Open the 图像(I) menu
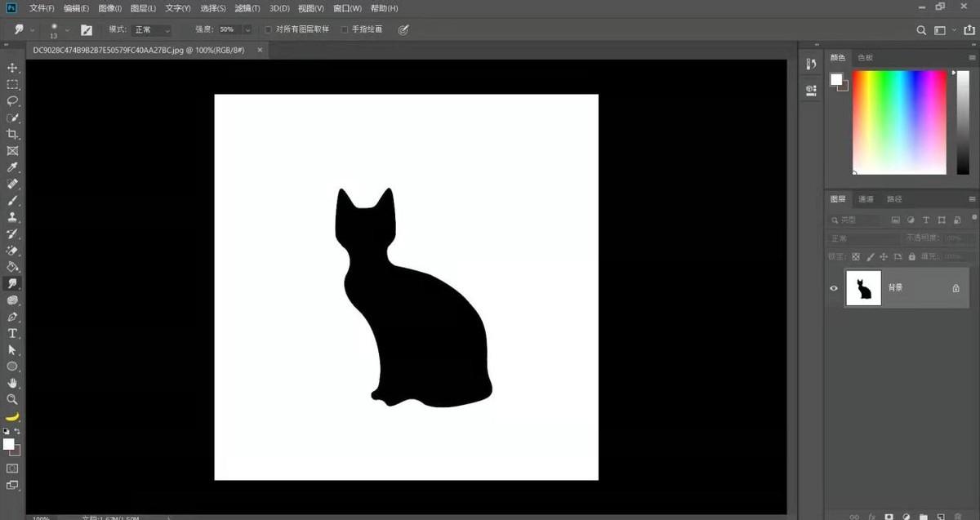Screen dimensions: 980x520 click(x=109, y=8)
